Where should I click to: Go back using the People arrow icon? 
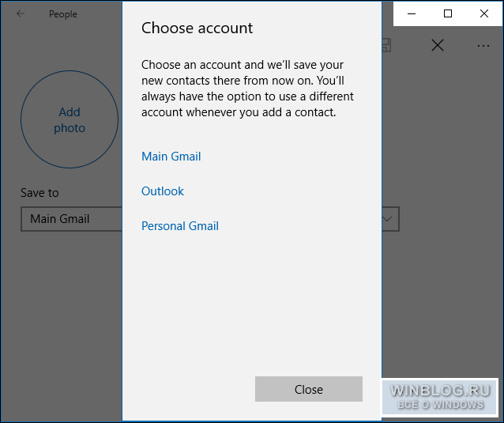(21, 13)
